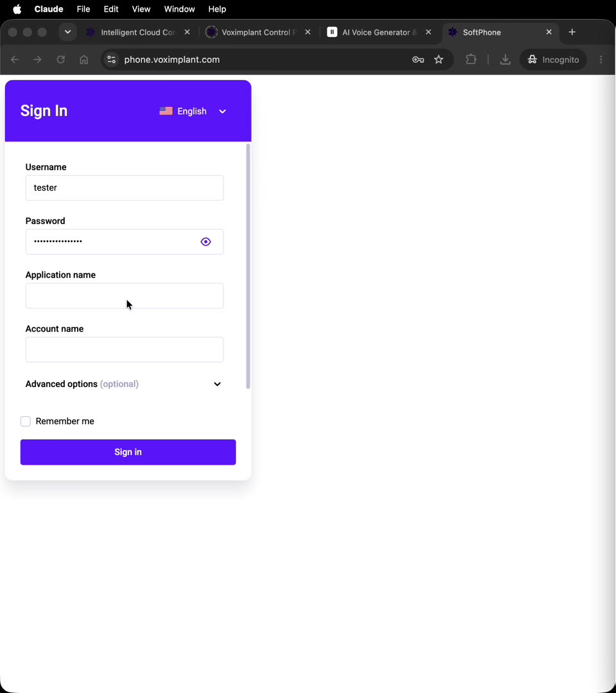The width and height of the screenshot is (616, 693).
Task: Open the browser three-dot menu
Action: 601,60
